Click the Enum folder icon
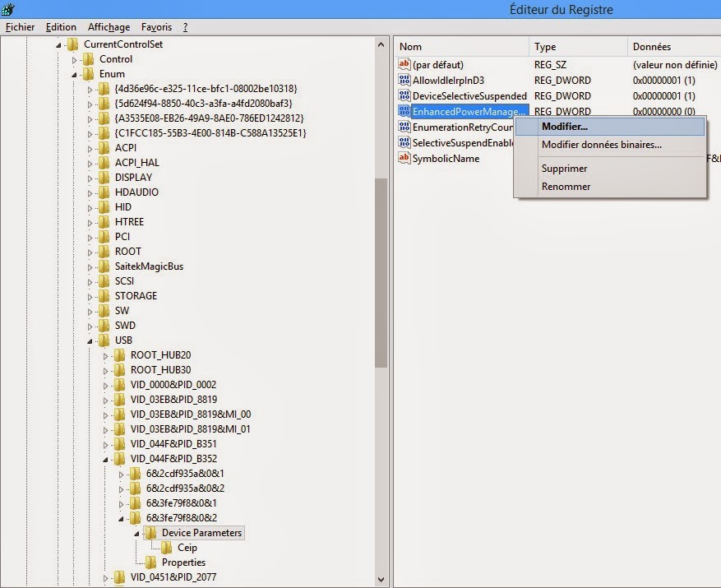721x588 pixels. 88,74
